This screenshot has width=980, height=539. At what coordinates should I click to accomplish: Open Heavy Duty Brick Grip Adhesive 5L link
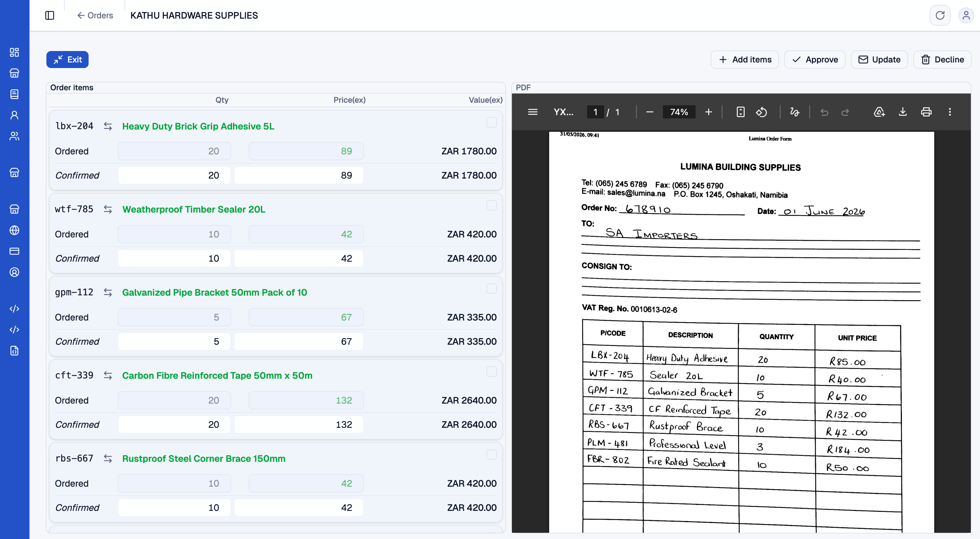coord(198,126)
